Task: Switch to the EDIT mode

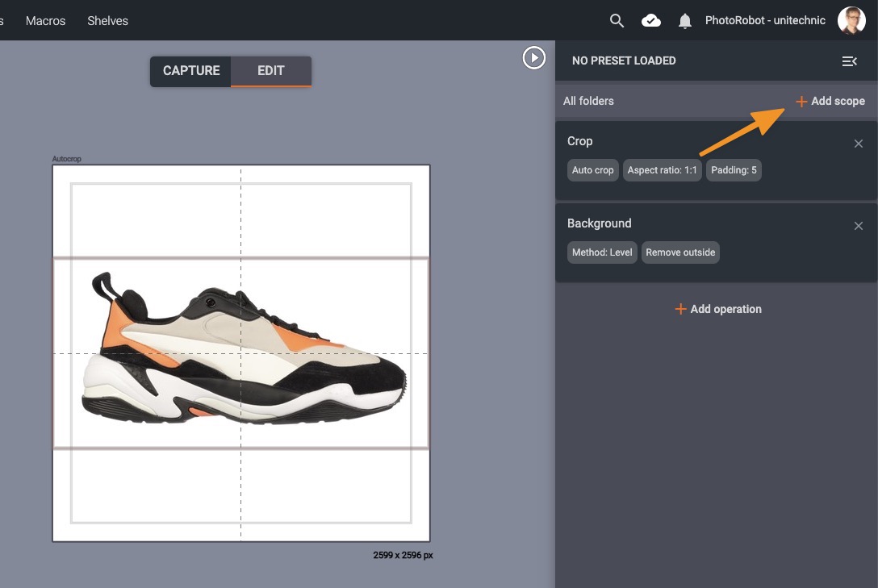Action: coord(270,71)
